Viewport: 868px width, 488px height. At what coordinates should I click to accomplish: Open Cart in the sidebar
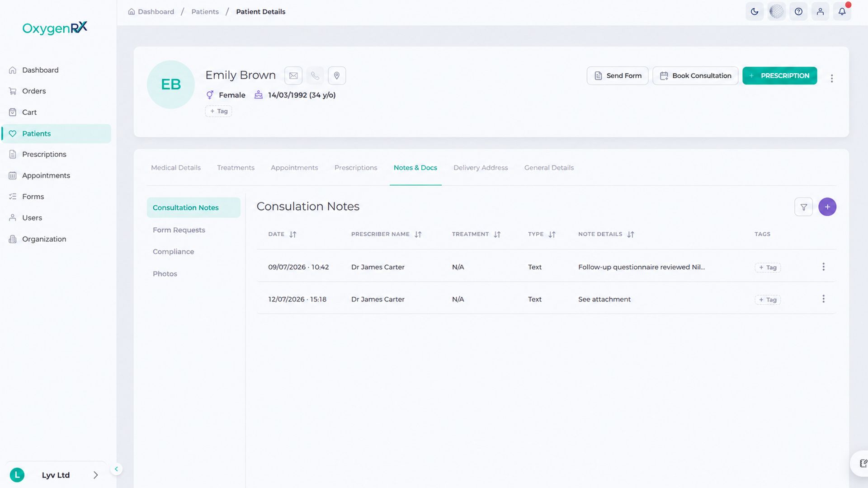[x=57, y=112]
